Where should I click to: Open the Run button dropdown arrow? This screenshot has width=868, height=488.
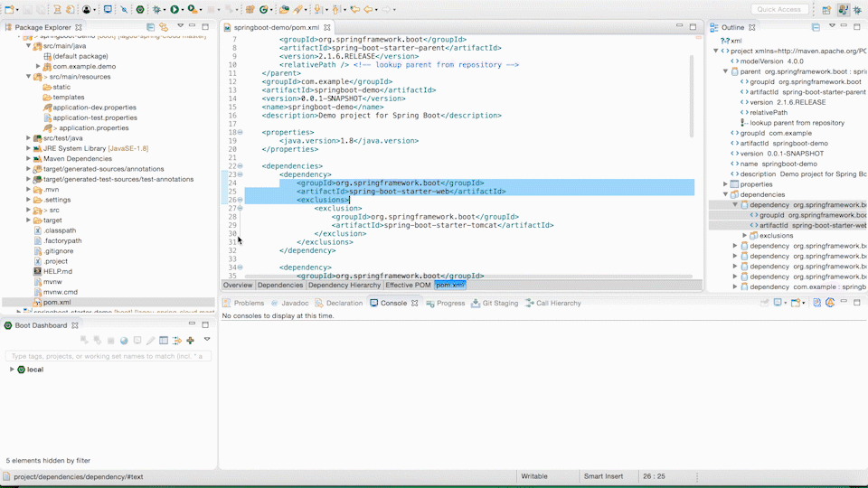(182, 10)
